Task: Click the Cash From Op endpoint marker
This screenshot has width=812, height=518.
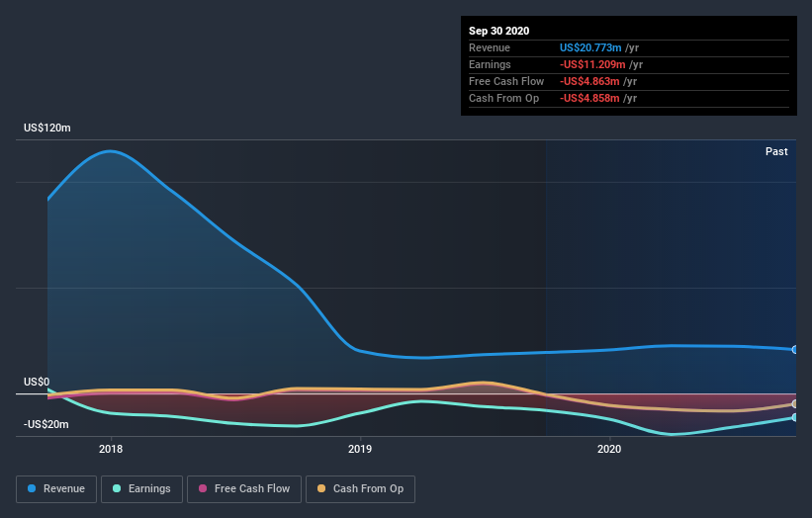Action: point(794,404)
